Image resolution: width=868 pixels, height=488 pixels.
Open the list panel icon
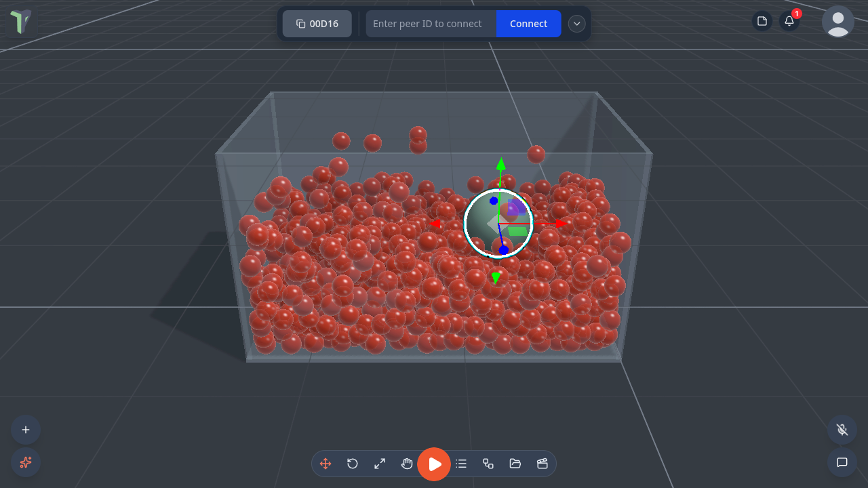pos(461,464)
